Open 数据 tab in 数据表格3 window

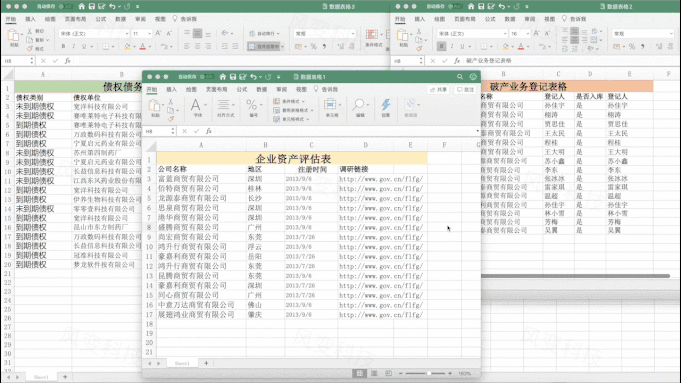coord(120,19)
